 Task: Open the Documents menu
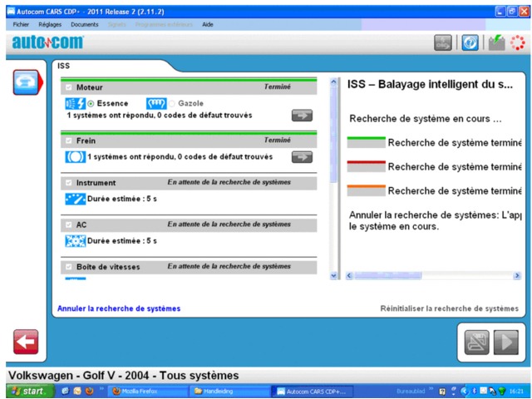pos(85,24)
